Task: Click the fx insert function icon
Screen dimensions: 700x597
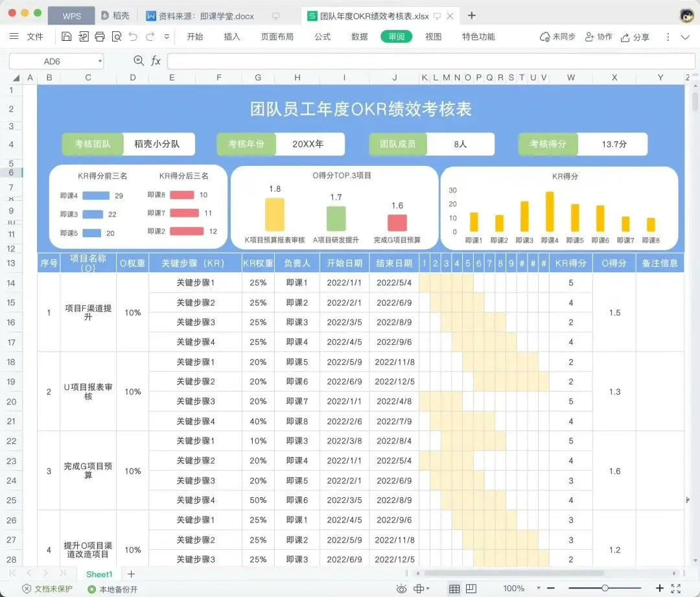Action: tap(156, 61)
